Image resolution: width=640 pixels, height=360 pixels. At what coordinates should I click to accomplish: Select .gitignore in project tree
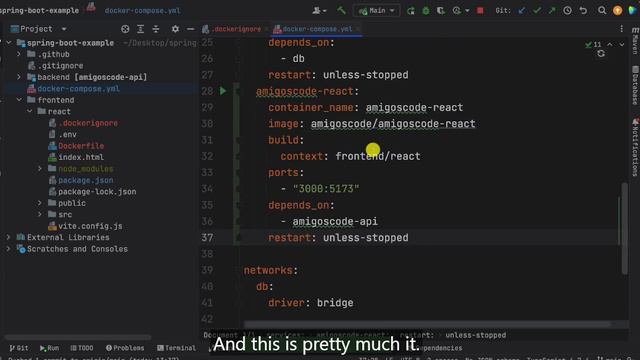[x=56, y=65]
